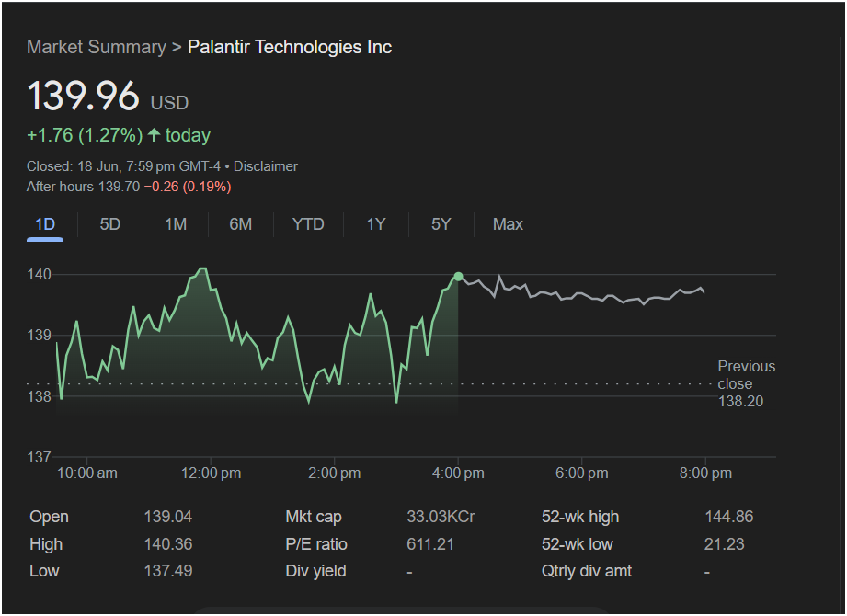
Task: Click the Previous close 138.20 label
Action: click(x=746, y=383)
